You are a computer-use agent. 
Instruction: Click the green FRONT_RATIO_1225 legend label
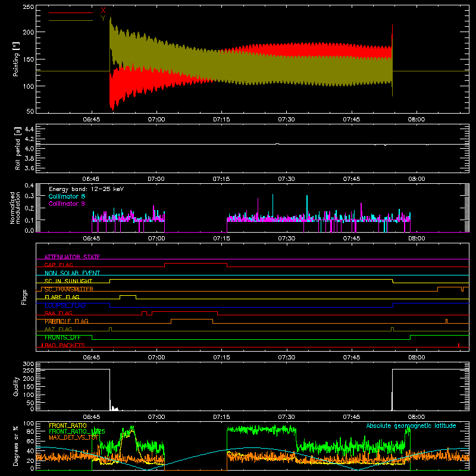click(77, 431)
